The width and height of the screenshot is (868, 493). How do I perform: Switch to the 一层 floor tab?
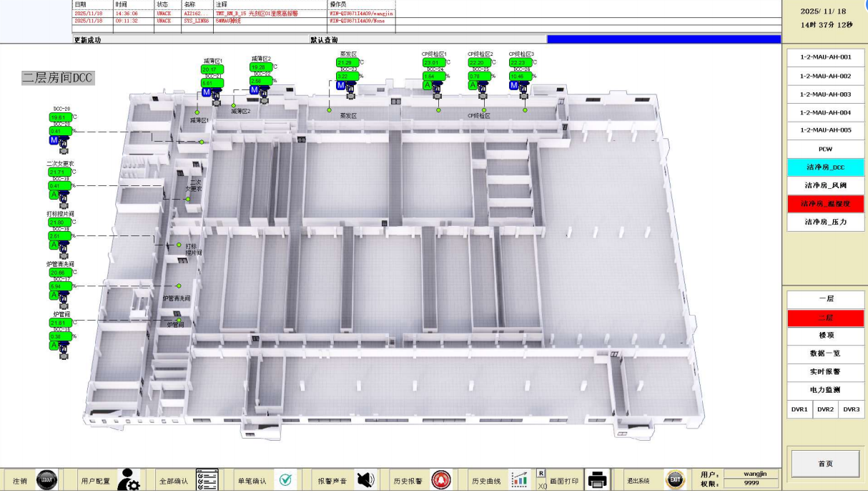826,299
